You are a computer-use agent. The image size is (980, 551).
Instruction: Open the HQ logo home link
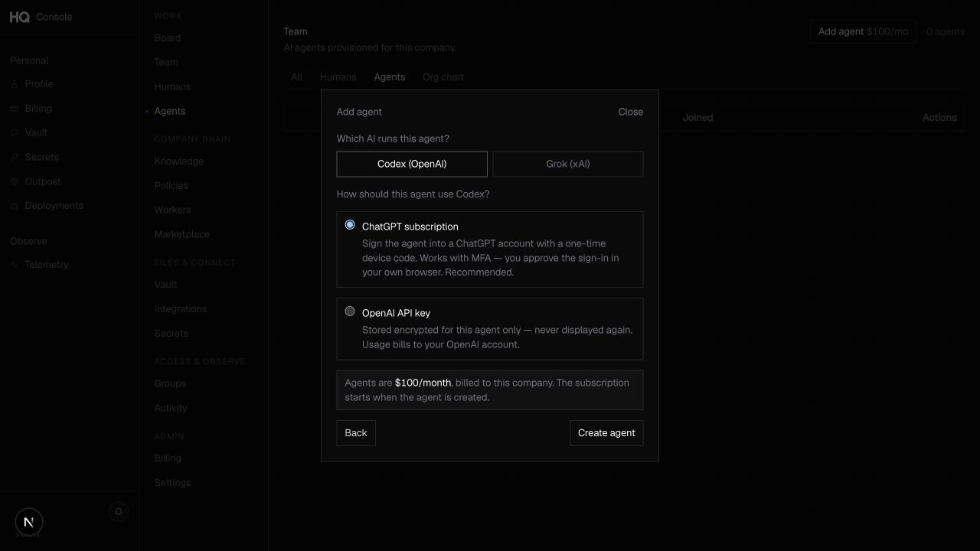point(20,17)
